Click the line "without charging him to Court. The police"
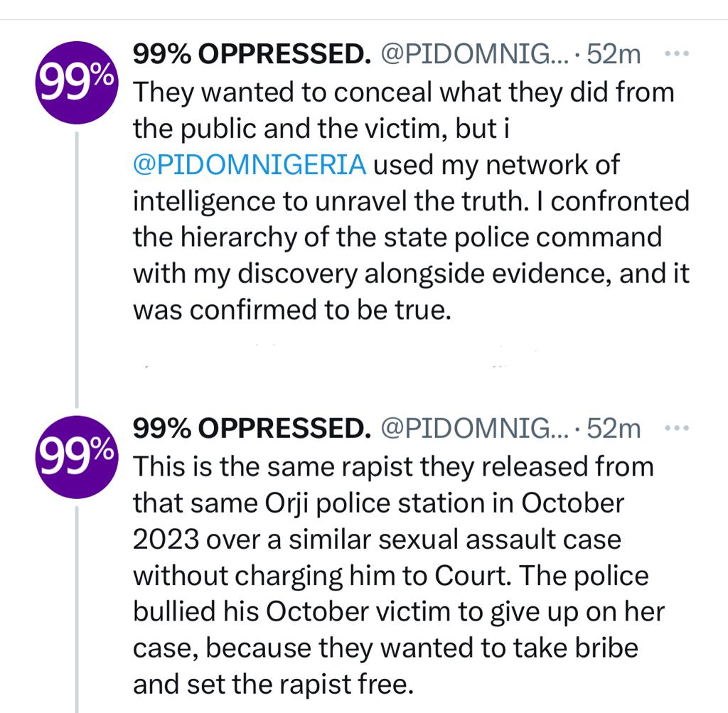This screenshot has height=713, width=728. [x=391, y=576]
